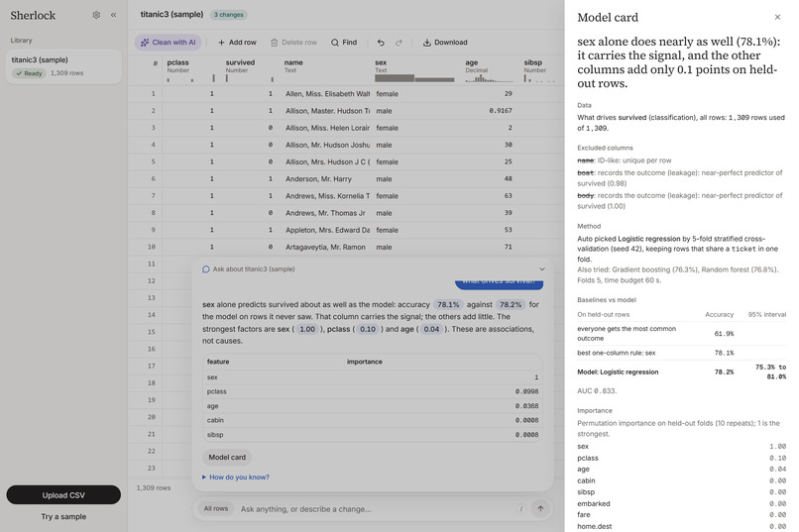Download the dataset
Viewport: 799px width, 532px height.
pyautogui.click(x=445, y=43)
